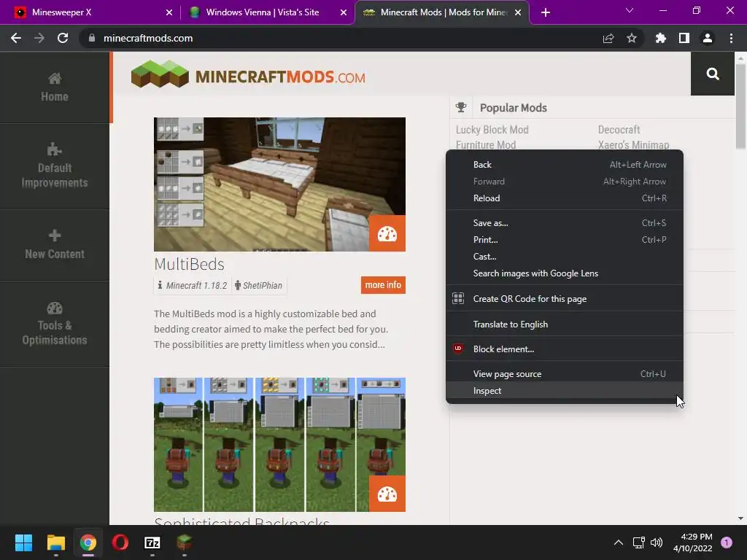The width and height of the screenshot is (747, 560).
Task: Go back using the browser back arrow
Action: point(16,38)
